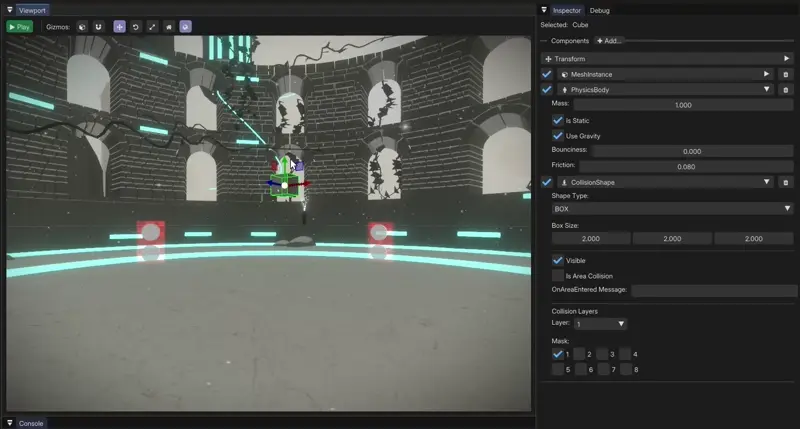Click the white center handle of the gizmo
This screenshot has height=429, width=800.
coord(285,185)
